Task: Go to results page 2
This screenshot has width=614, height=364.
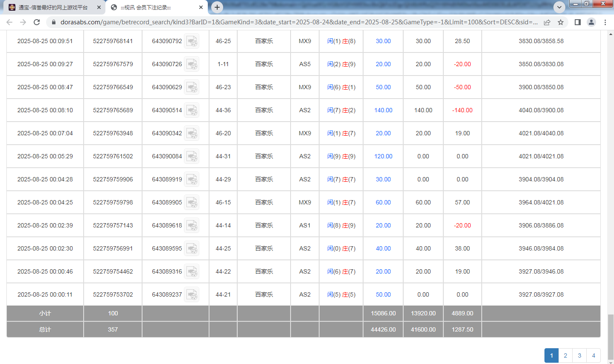Action: tap(565, 355)
